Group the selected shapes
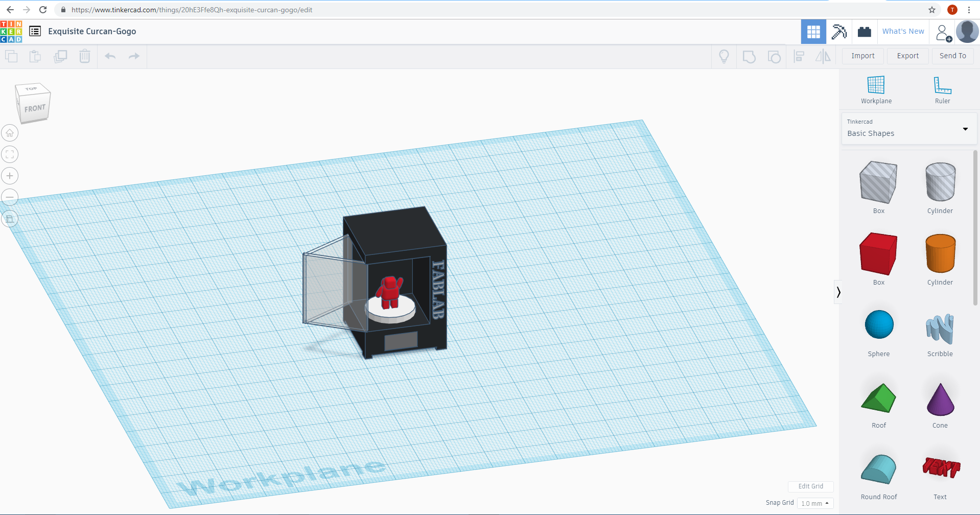The height and width of the screenshot is (515, 980). click(749, 56)
